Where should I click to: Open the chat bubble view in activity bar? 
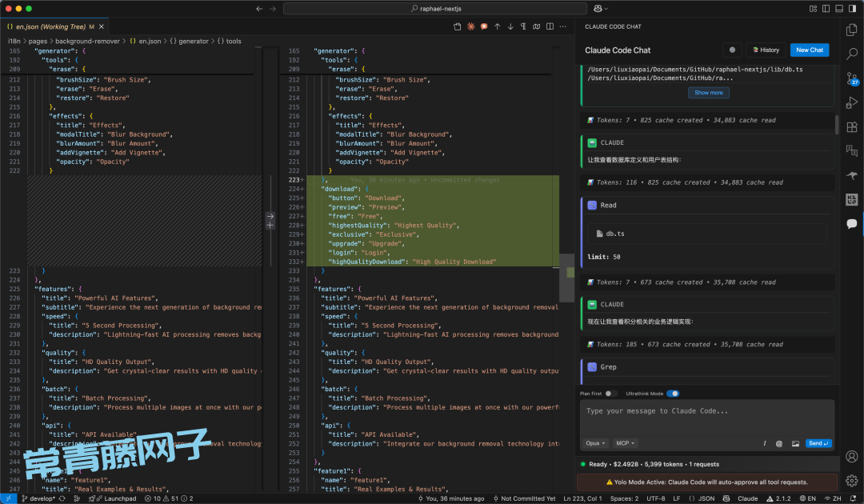[851, 224]
